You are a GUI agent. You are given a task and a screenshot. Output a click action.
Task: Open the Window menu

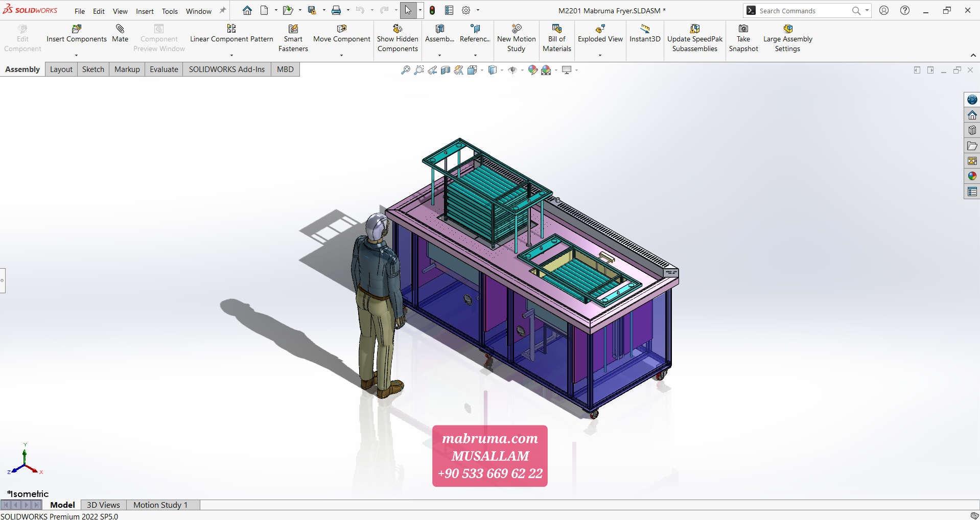pyautogui.click(x=199, y=11)
